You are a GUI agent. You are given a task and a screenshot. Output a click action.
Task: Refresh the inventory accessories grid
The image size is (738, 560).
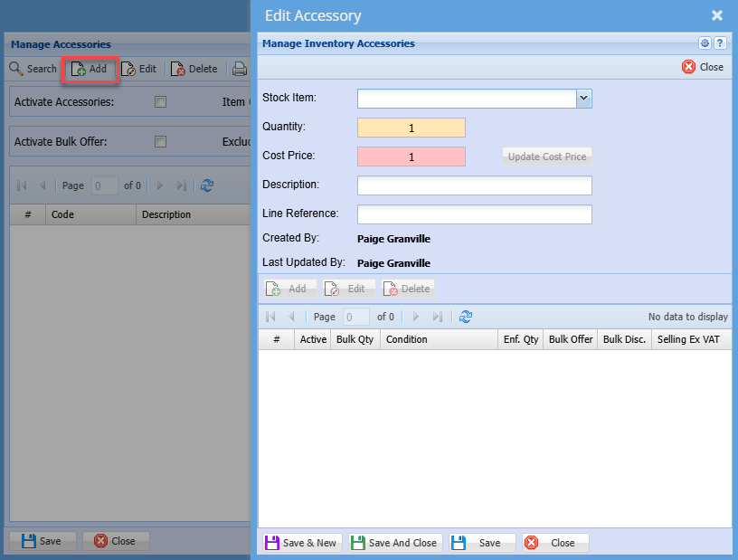(466, 317)
